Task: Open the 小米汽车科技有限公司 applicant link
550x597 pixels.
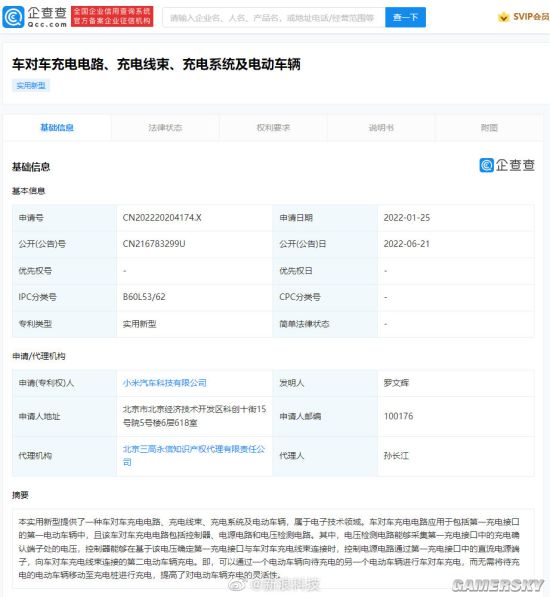Action: pos(164,383)
